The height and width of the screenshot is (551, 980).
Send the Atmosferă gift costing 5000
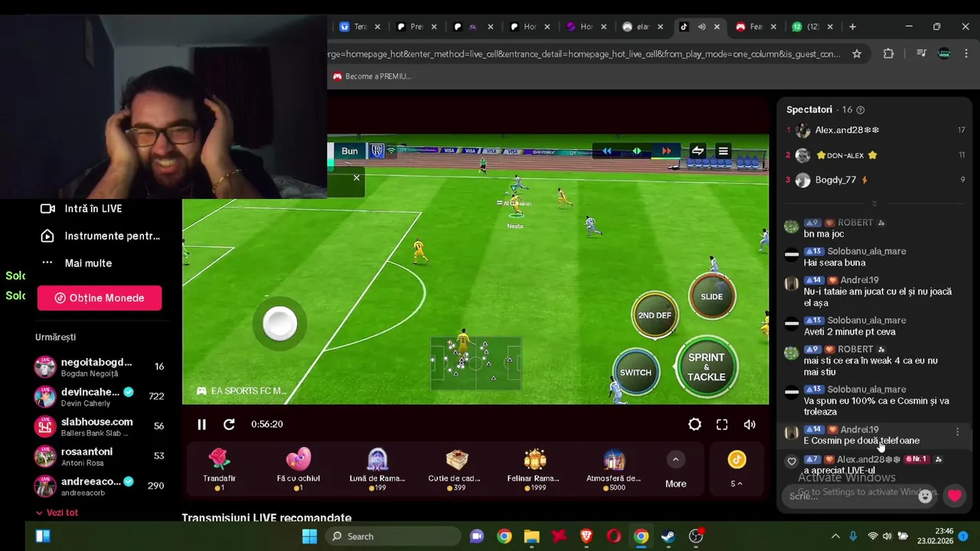point(613,469)
